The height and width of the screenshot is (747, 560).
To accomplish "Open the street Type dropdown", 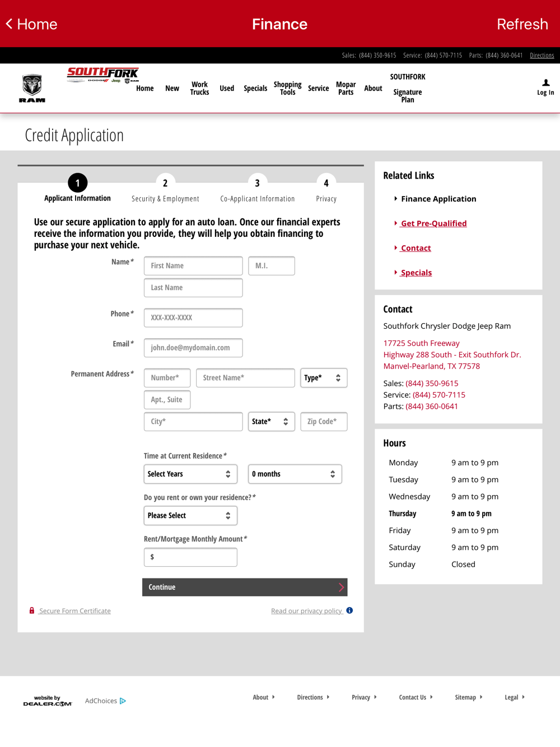I will click(x=324, y=378).
